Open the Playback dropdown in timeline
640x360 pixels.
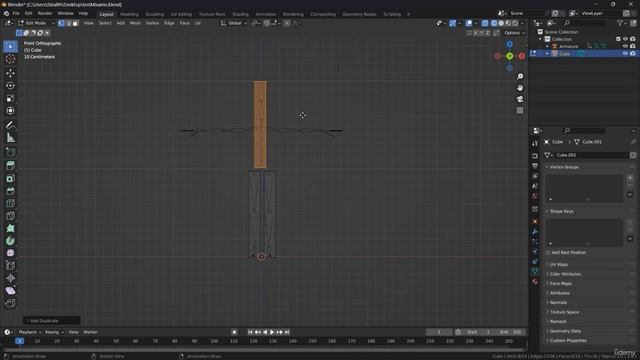[x=30, y=332]
